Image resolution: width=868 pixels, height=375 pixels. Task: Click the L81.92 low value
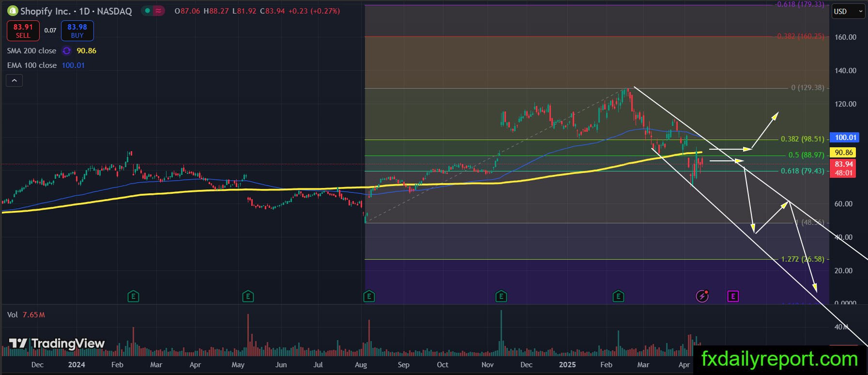[x=244, y=11]
